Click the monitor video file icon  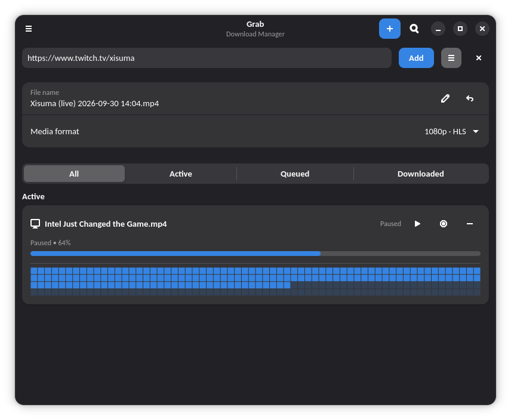coord(35,224)
